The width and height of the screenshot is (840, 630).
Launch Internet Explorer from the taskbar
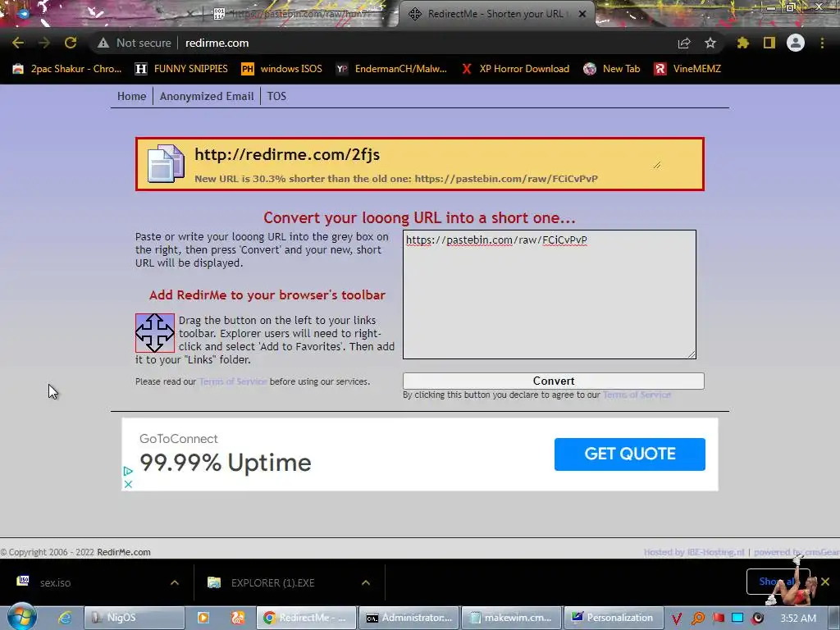point(65,618)
